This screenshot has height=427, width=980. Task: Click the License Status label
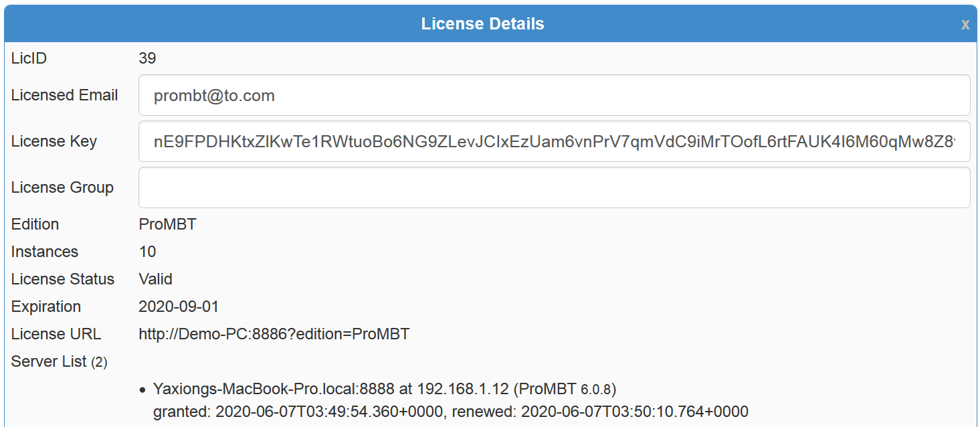pos(63,279)
